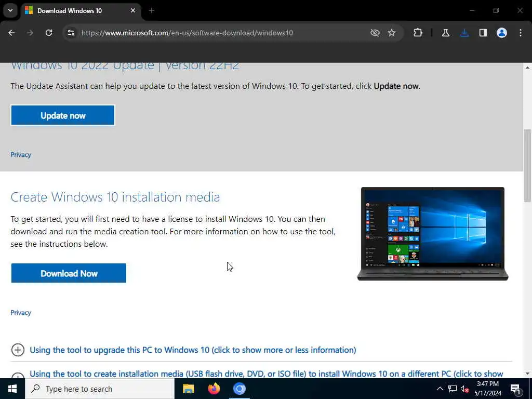Open Privacy link under Download Now
This screenshot has height=399, width=532.
tap(21, 312)
